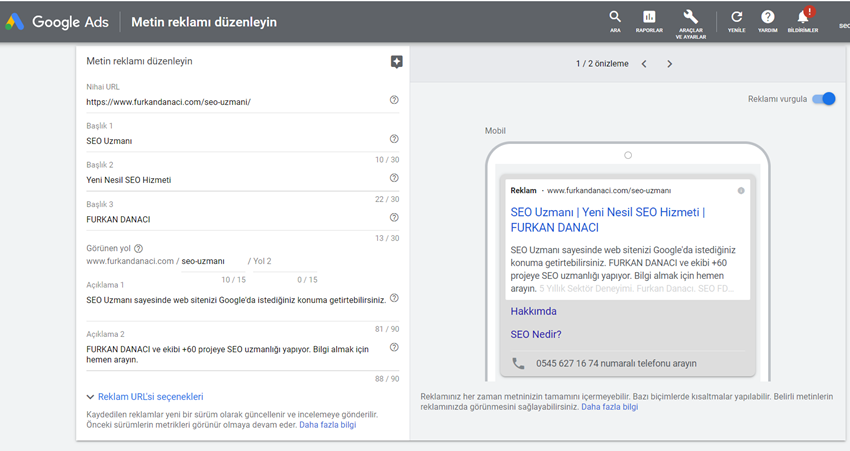Click the 88 / 90 character counter

point(387,379)
